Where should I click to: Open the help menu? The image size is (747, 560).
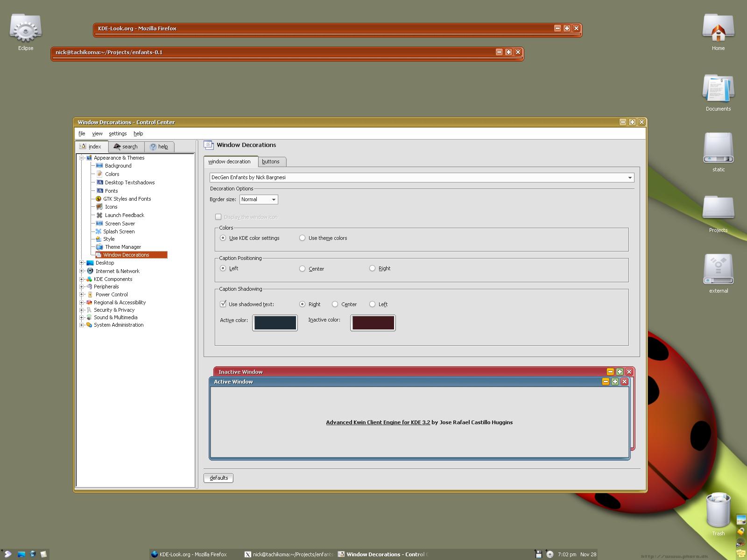point(138,133)
